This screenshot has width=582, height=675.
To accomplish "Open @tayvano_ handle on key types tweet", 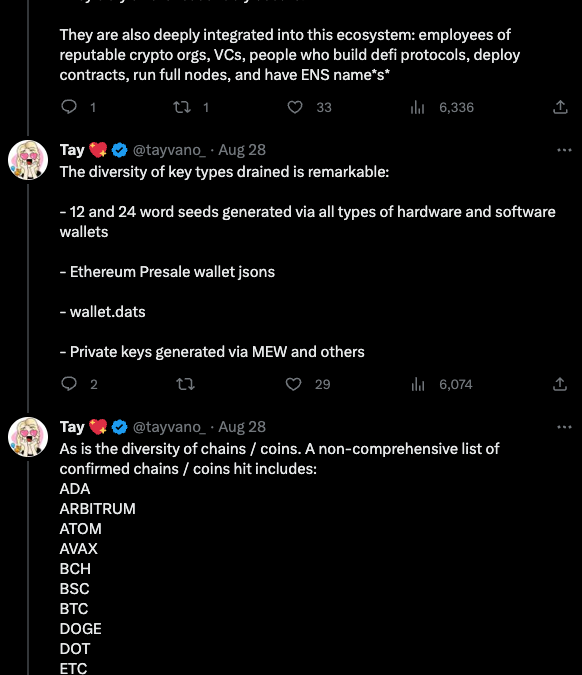I will tap(169, 150).
